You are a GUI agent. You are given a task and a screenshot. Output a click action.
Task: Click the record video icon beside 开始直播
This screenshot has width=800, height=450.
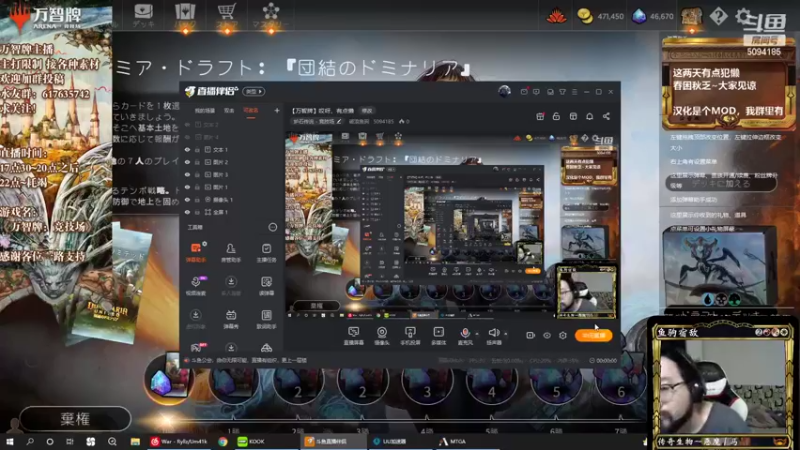click(531, 335)
